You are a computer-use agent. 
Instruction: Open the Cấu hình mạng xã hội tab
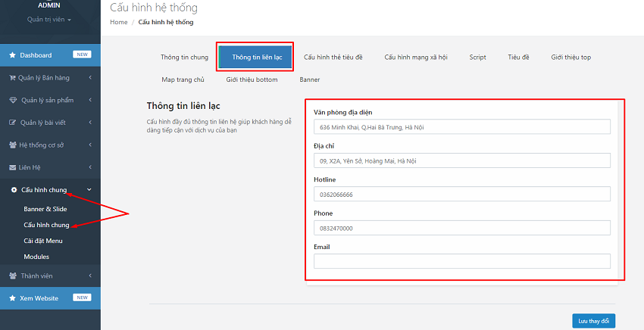(417, 57)
